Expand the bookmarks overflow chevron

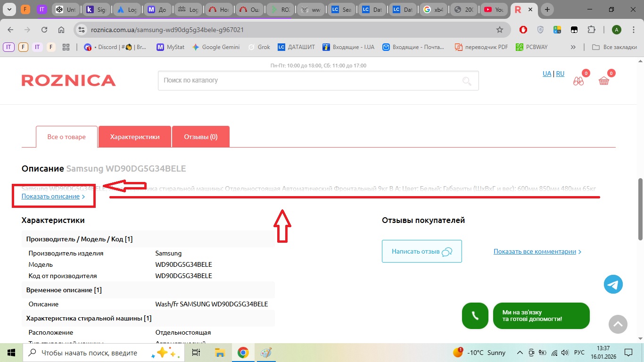point(573,47)
